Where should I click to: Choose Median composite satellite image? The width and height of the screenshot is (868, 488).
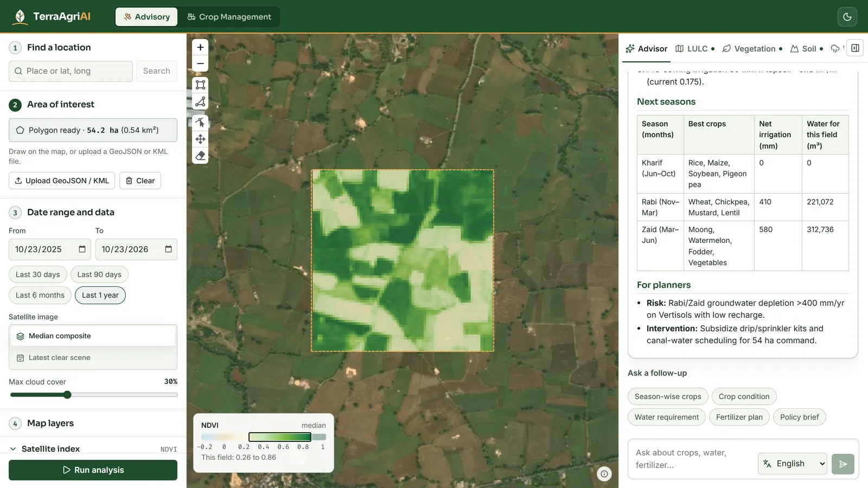pyautogui.click(x=93, y=336)
